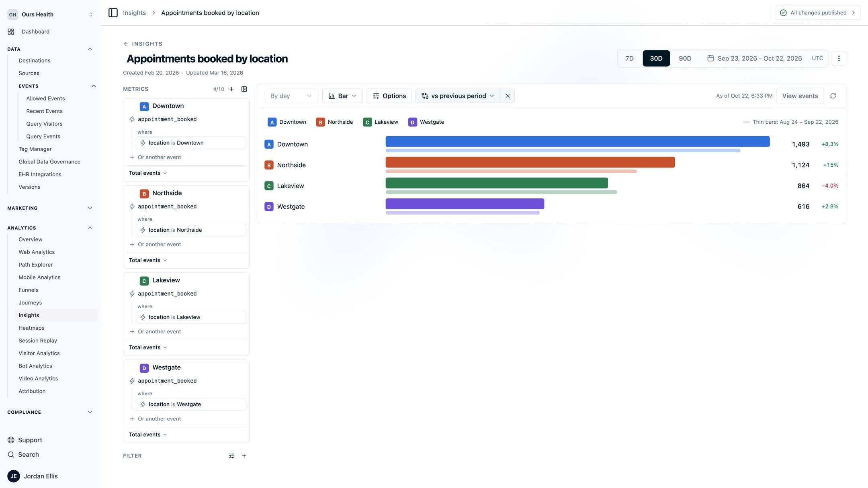Add a new filter with plus icon
This screenshot has height=488, width=868.
click(x=244, y=456)
